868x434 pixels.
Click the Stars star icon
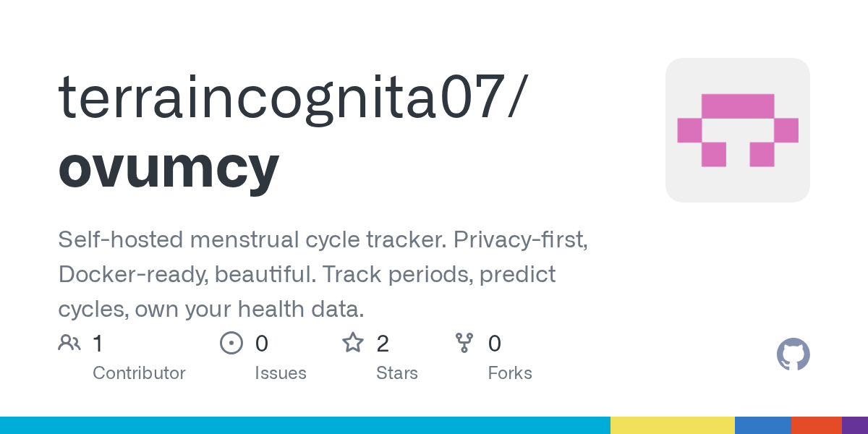tap(353, 343)
